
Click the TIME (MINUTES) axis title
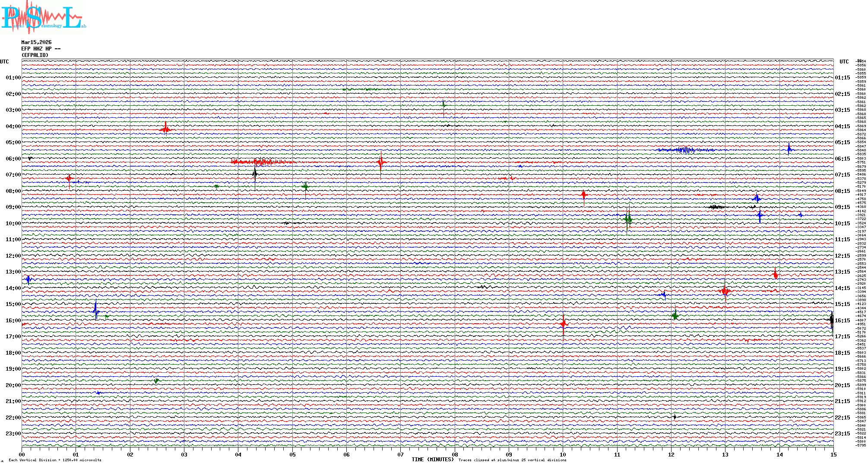click(432, 460)
